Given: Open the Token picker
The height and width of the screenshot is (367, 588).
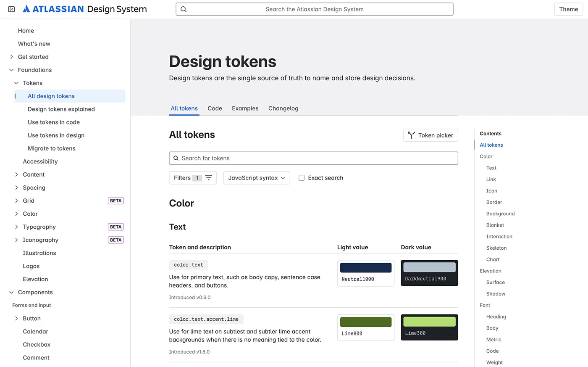Looking at the screenshot, I should 430,135.
